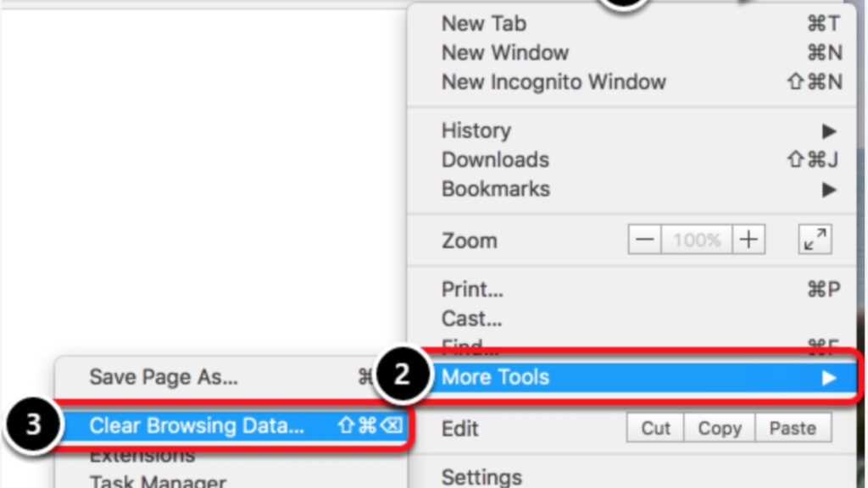
Task: Open the Downloads menu item
Action: point(495,159)
